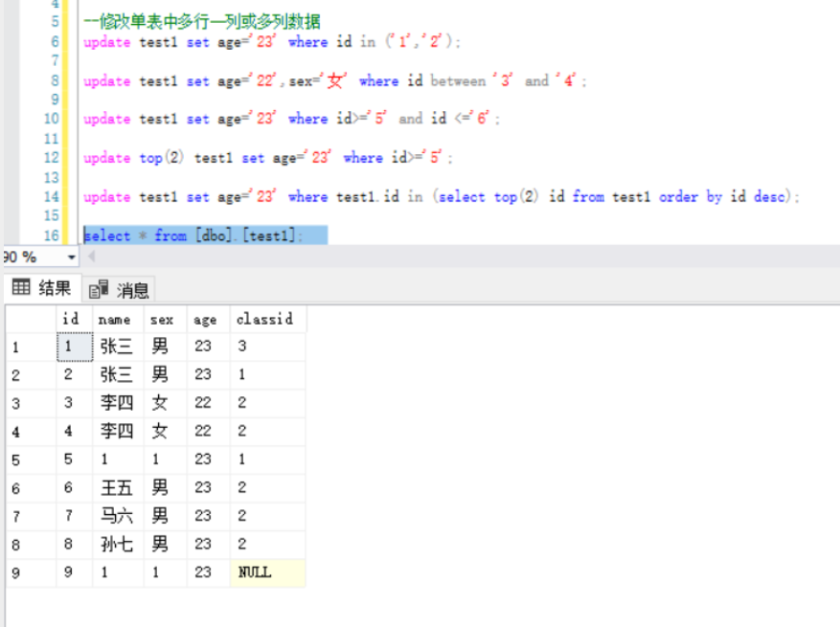Select the id cell in row 1
This screenshot has height=627, width=840.
(75, 347)
